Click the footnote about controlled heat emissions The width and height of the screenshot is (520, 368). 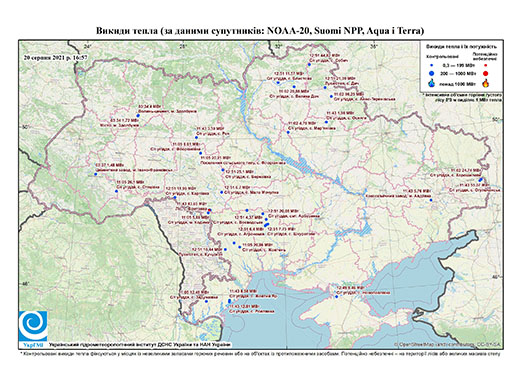click(x=260, y=353)
